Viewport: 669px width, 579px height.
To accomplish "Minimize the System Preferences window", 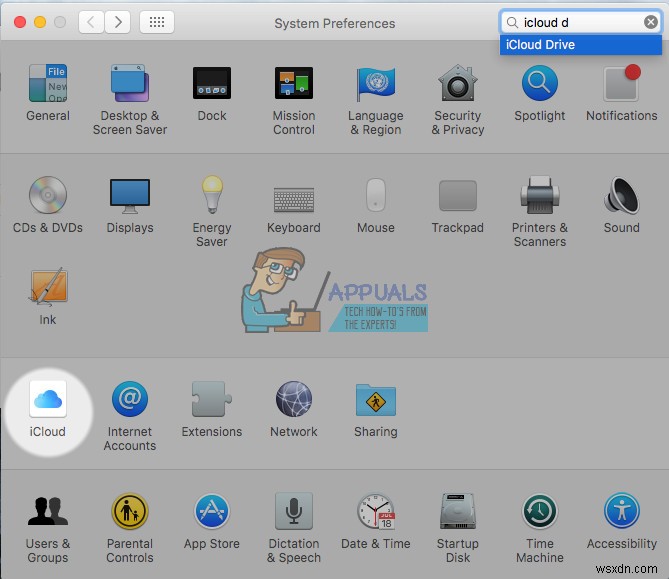I will coord(40,22).
